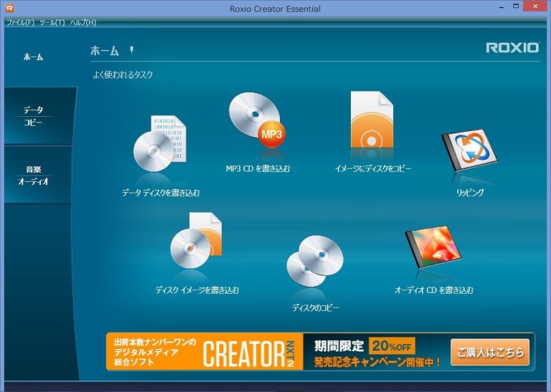The image size is (551, 392).
Task: Open the ディスク イメージを書き込む disc image icon
Action: click(x=196, y=240)
